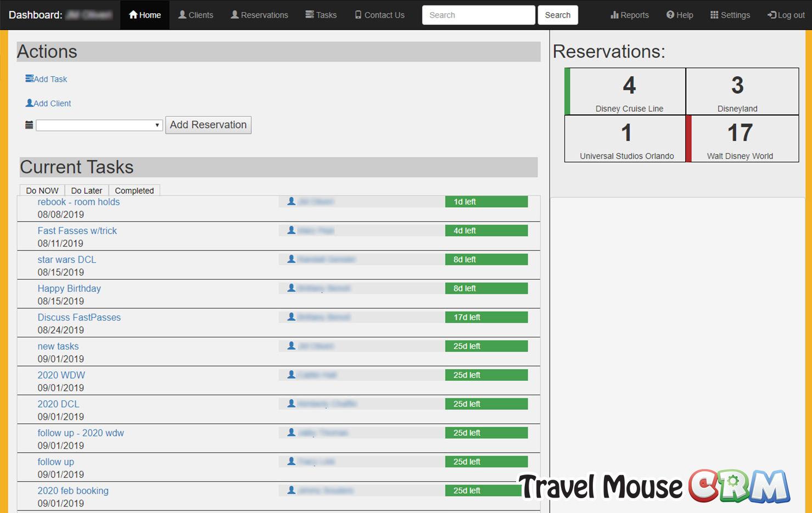Viewport: 812px width, 513px height.
Task: Open the Home nav item
Action: coord(145,15)
